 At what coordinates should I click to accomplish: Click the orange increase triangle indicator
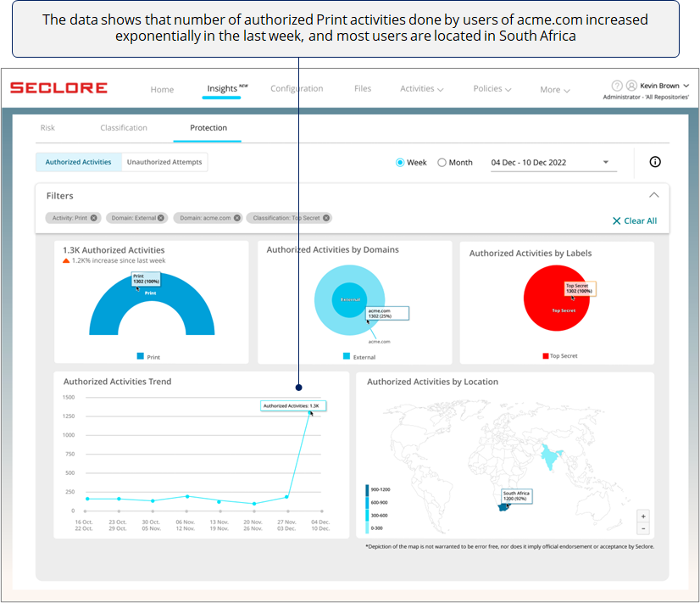click(66, 260)
